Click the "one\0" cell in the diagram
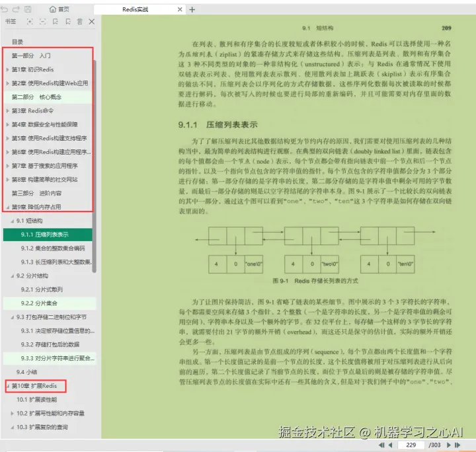The height and width of the screenshot is (452, 476). [254, 264]
